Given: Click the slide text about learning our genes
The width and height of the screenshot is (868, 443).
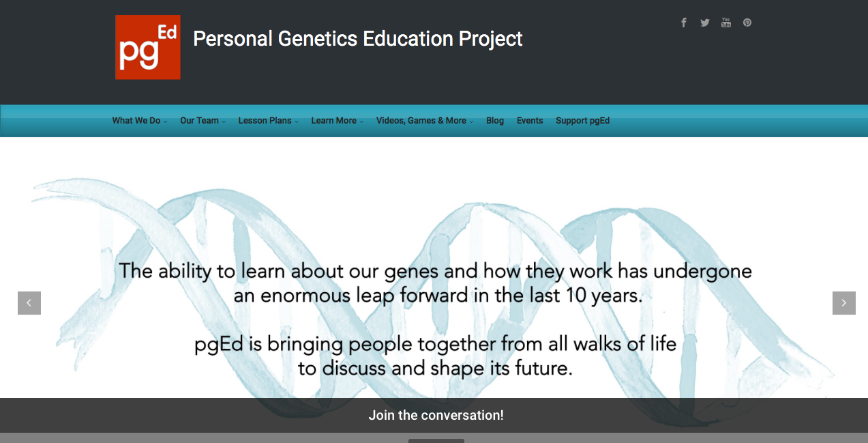Looking at the screenshot, I should (x=435, y=283).
